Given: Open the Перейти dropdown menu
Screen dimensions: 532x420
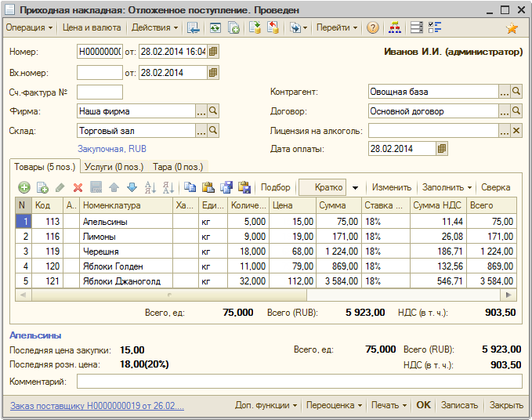Looking at the screenshot, I should 337,27.
